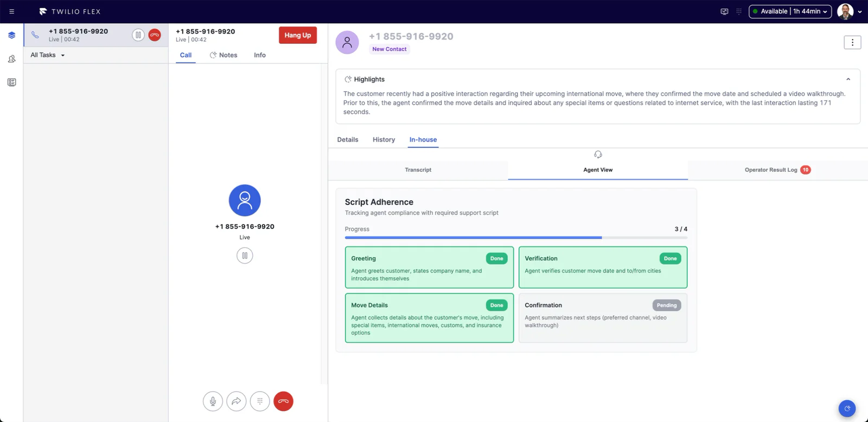
Task: Transfer the call with arrow icon
Action: [237, 401]
